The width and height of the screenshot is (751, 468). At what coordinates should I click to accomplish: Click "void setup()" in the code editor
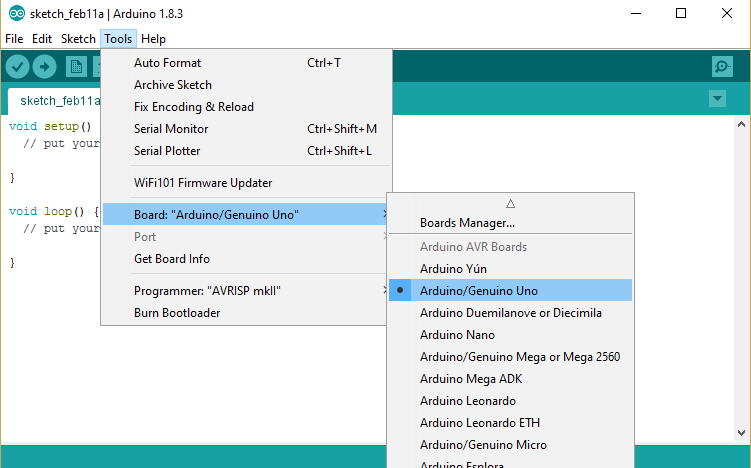[50, 126]
